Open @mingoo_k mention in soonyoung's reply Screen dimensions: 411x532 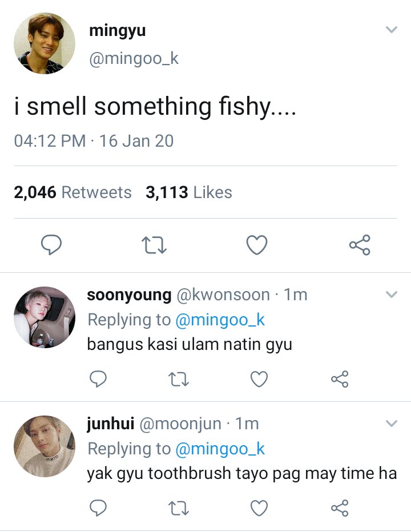pos(220,320)
